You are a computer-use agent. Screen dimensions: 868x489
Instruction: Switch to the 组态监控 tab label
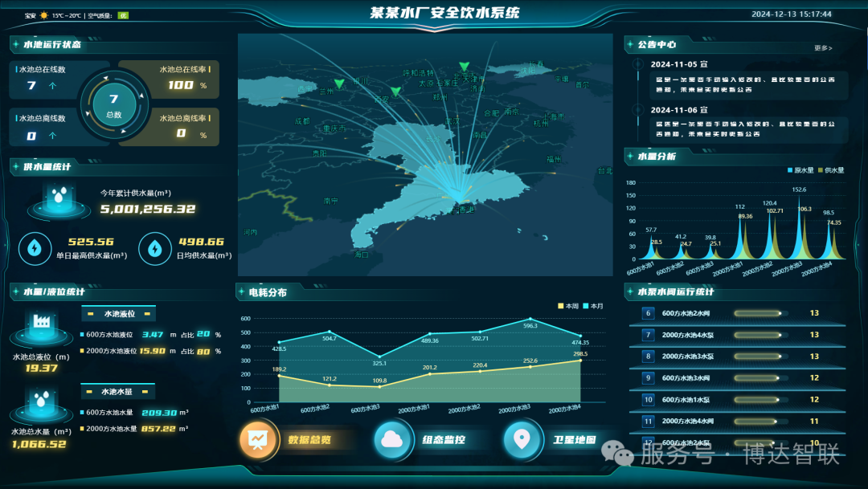tap(443, 440)
